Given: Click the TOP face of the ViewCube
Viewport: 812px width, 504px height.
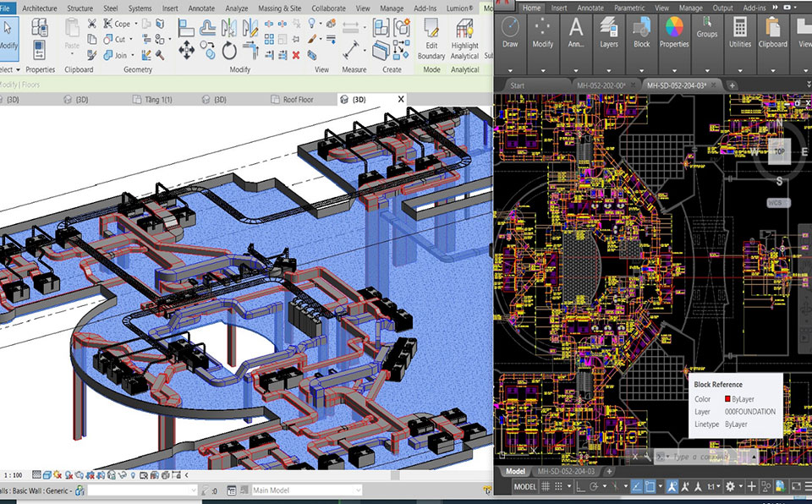Looking at the screenshot, I should 779,153.
